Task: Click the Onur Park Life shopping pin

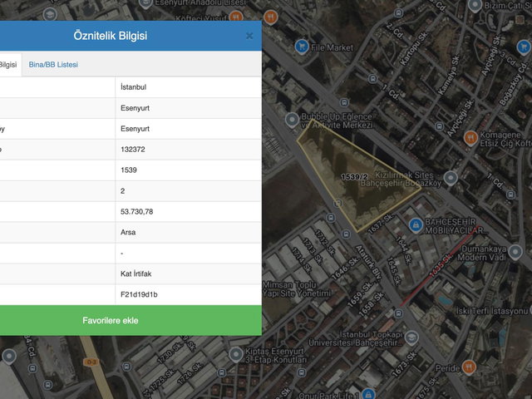Action: [x=367, y=394]
